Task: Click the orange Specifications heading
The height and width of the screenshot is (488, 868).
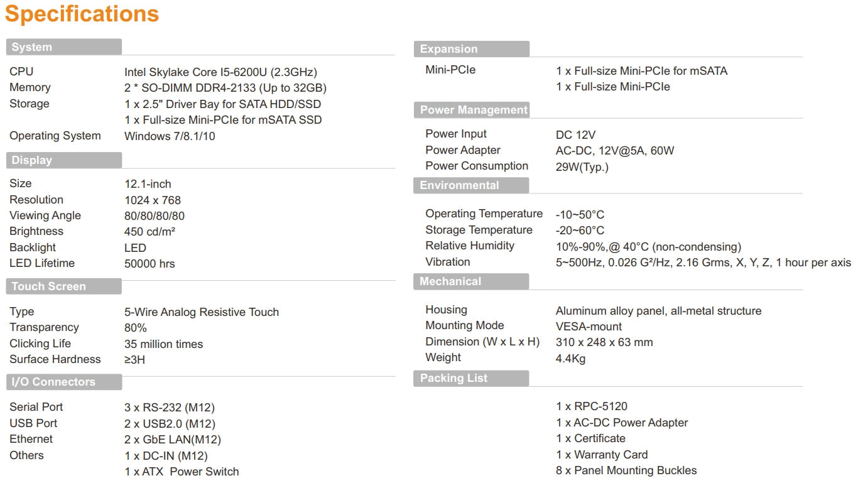Action: pyautogui.click(x=82, y=14)
